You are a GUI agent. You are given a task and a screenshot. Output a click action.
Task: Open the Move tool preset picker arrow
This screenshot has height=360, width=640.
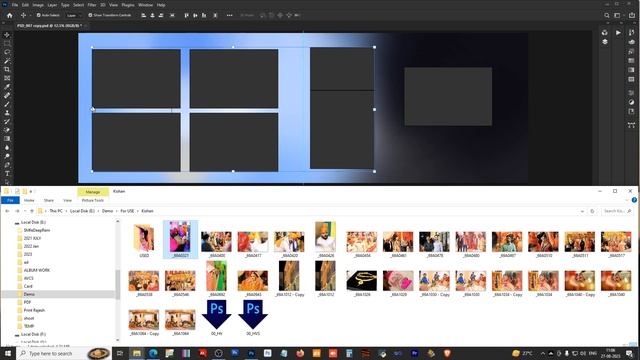pos(30,15)
